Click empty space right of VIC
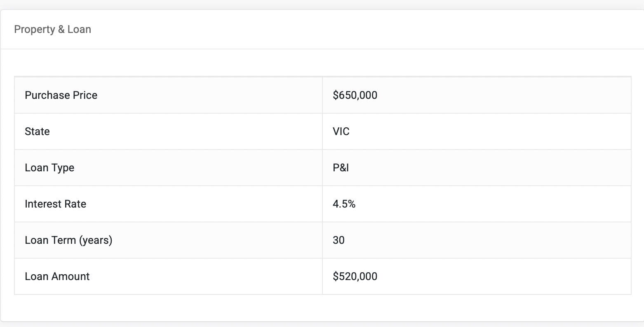644x327 pixels. [495, 131]
